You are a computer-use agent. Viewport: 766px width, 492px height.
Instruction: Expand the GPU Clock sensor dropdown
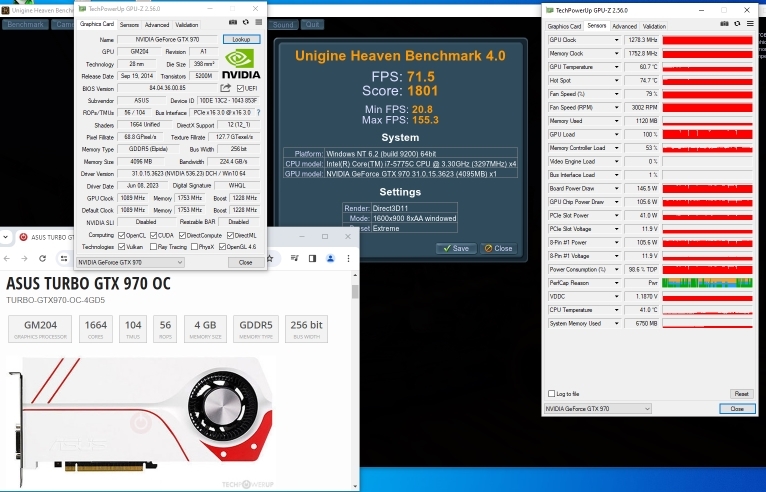pos(617,40)
